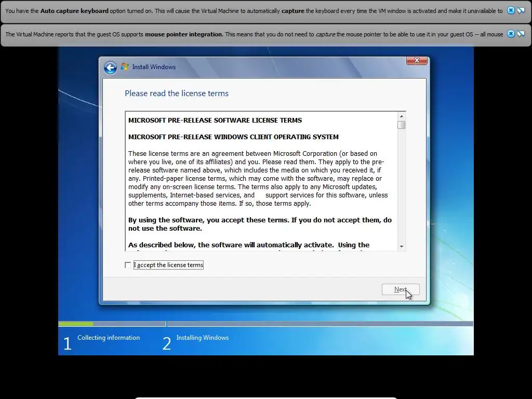The image size is (532, 399).
Task: Dismiss the Auto capture keyboard notice
Action: pyautogui.click(x=511, y=10)
